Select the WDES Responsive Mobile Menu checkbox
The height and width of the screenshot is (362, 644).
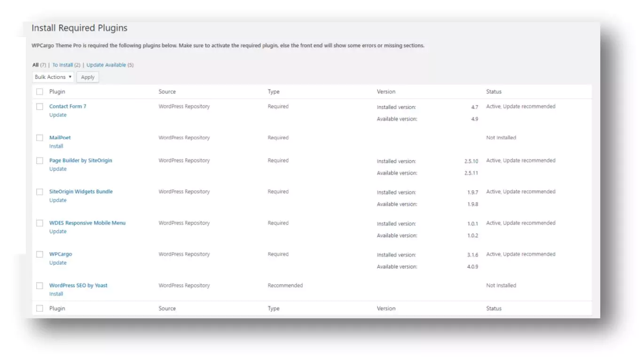(x=40, y=223)
